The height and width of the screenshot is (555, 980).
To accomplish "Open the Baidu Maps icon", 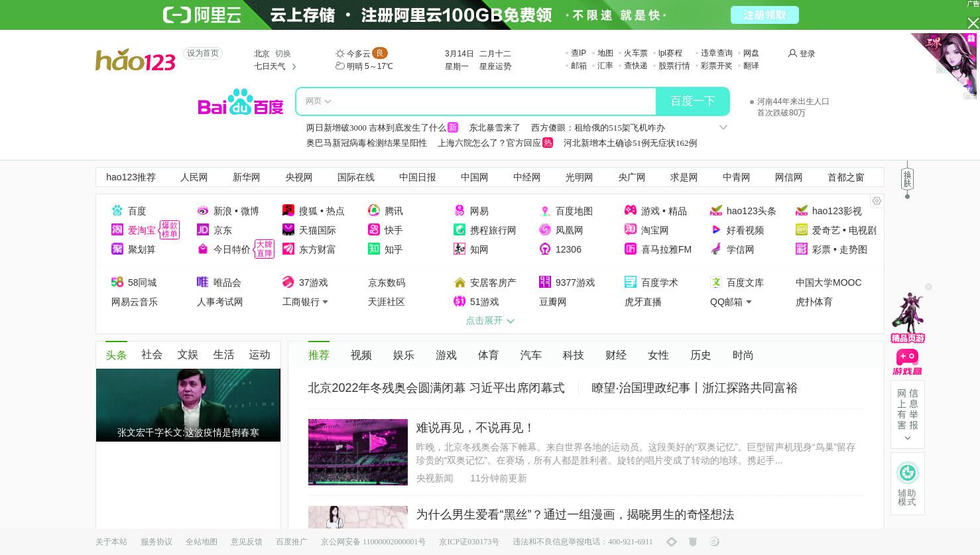I will (x=545, y=211).
